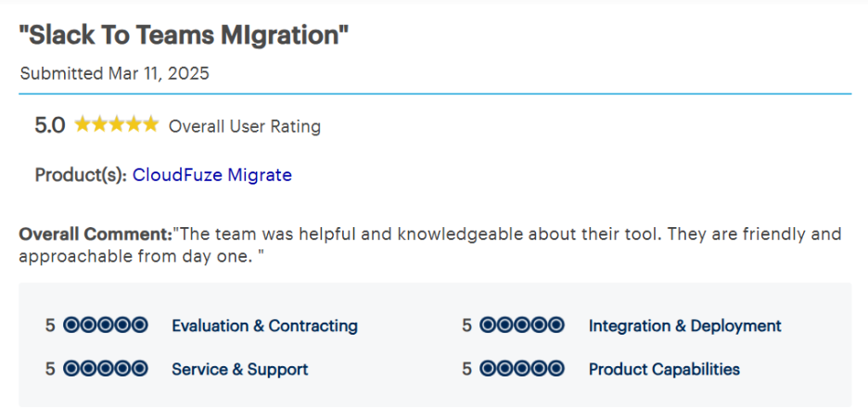Click the Overall Comment review text

[x=430, y=245]
